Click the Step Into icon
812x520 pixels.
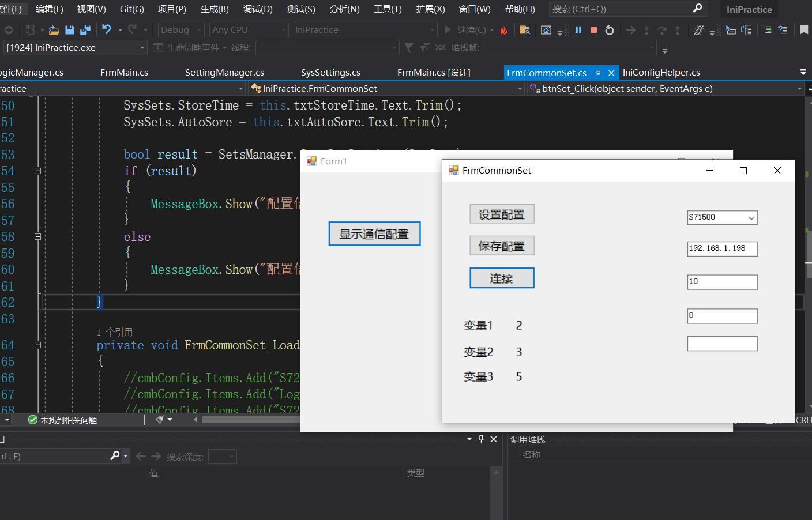646,30
